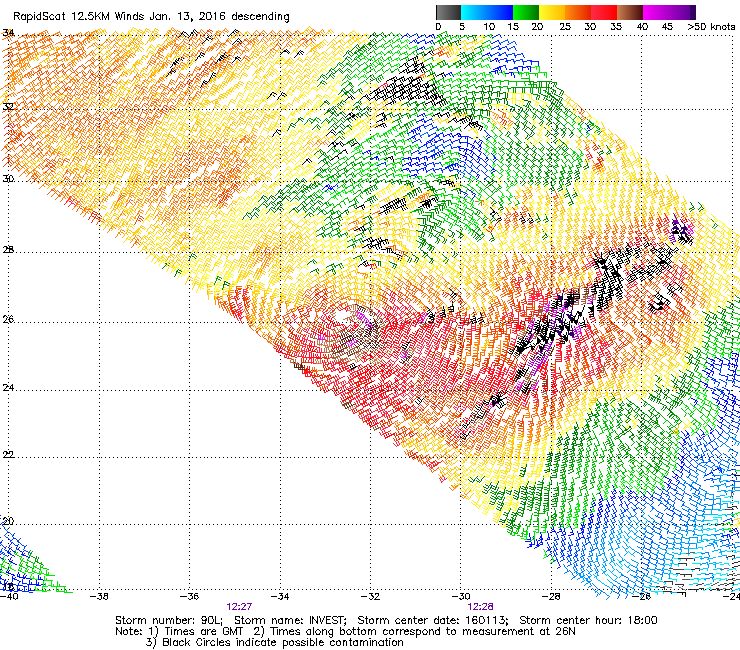
Task: Select the red 30-35 knots legend swatch
Action: click(x=604, y=12)
